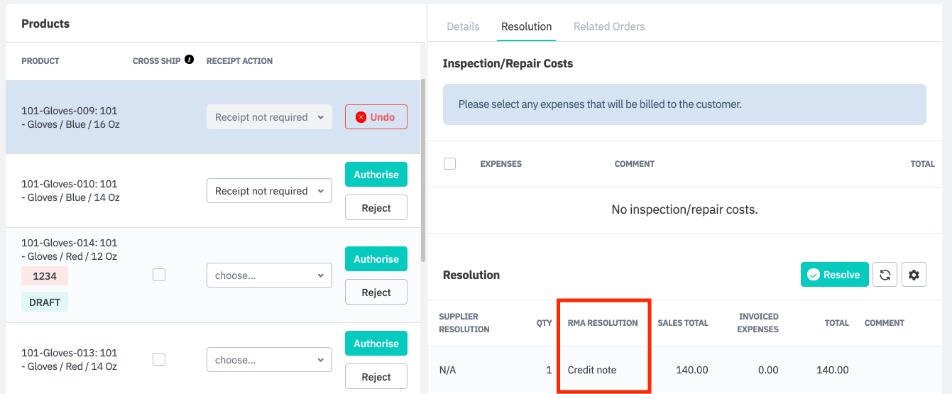Viewport: 952px width, 394px height.
Task: Click the refresh icon beside Resolve
Action: click(x=885, y=274)
